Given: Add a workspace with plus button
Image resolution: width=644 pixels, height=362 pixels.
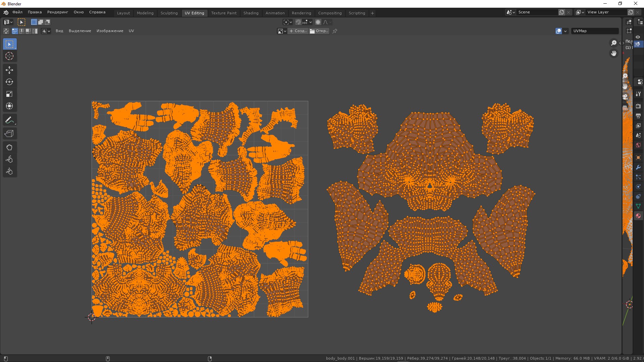Looking at the screenshot, I should [372, 13].
